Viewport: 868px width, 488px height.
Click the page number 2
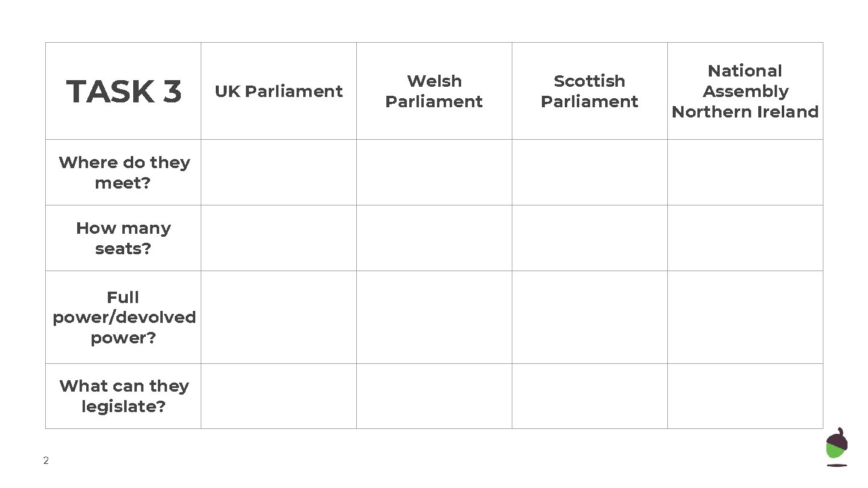pos(46,461)
